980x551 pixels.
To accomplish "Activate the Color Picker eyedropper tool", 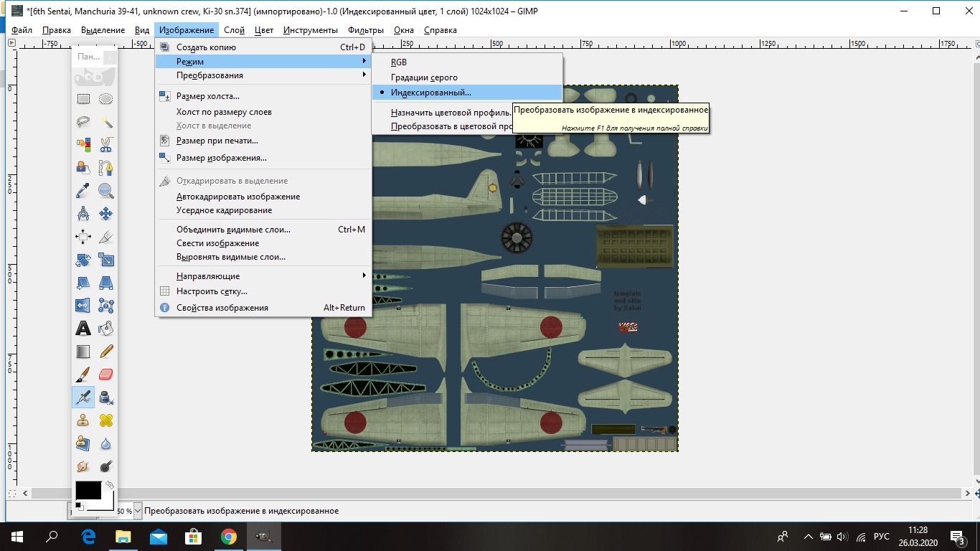I will pos(83,191).
